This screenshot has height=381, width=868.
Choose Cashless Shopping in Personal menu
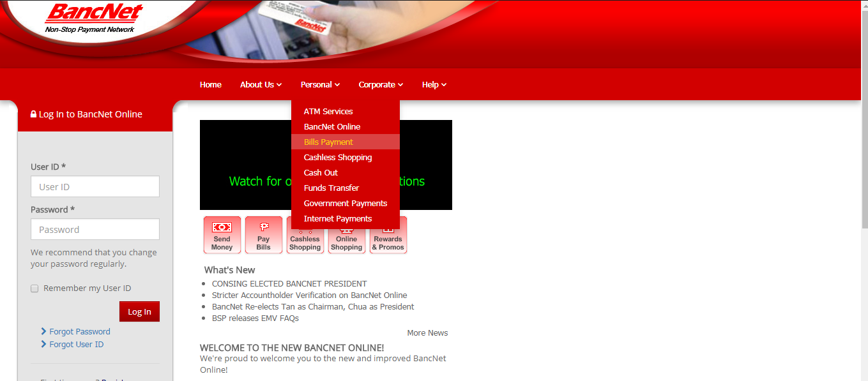346,157
